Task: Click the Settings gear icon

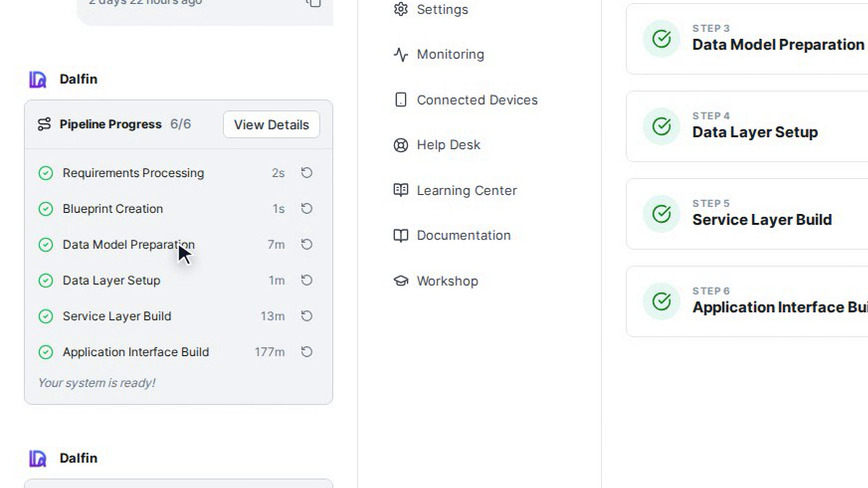Action: click(401, 9)
